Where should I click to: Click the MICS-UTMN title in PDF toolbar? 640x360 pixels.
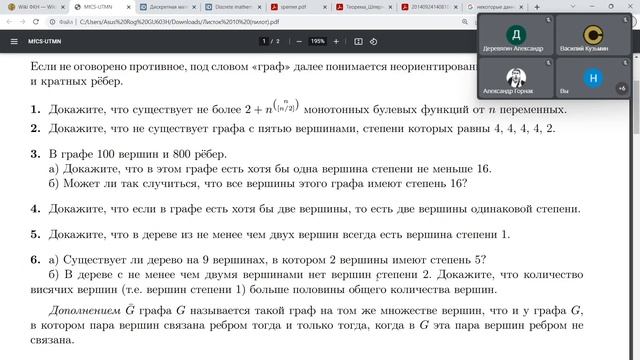coord(44,41)
